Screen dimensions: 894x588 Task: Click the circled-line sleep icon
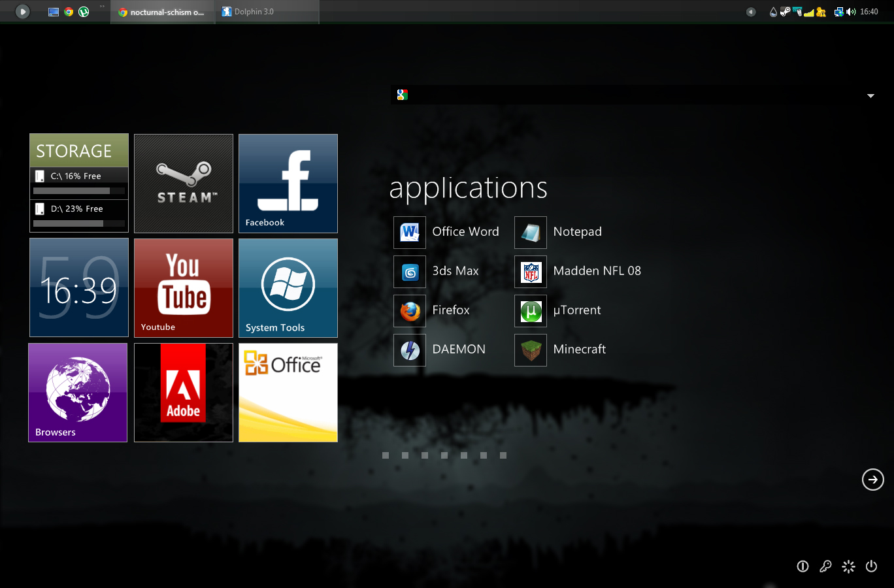click(x=803, y=566)
